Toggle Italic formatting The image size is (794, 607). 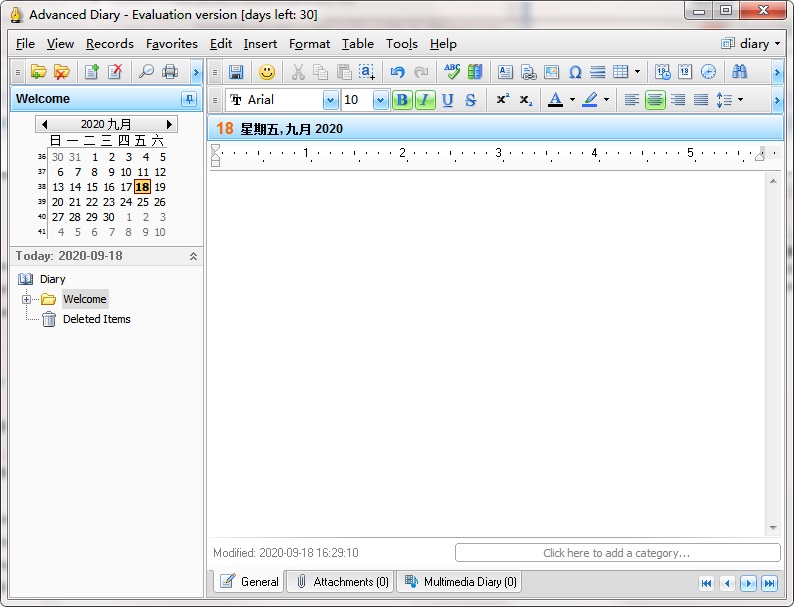425,100
